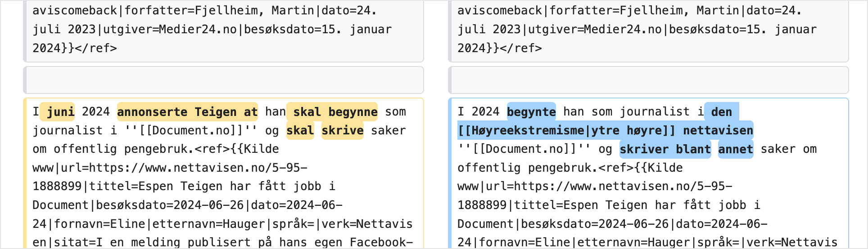Click "utgiver=Medier24.no" in the old revision's grey block
868x249 pixels.
[170, 30]
